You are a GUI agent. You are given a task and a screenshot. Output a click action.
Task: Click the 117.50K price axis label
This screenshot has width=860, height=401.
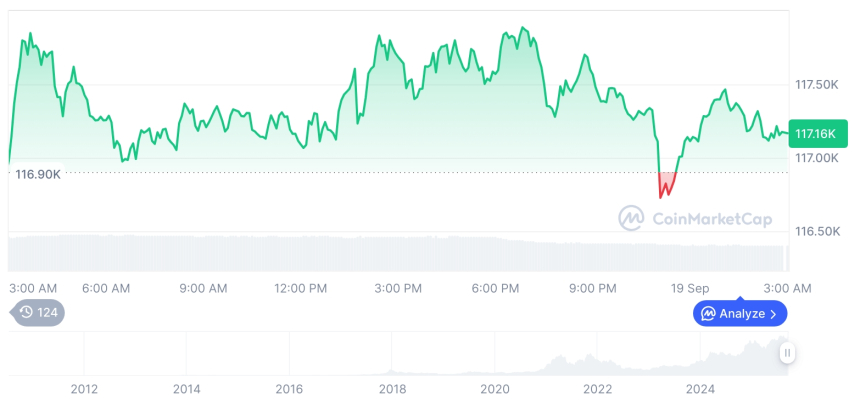coord(815,85)
